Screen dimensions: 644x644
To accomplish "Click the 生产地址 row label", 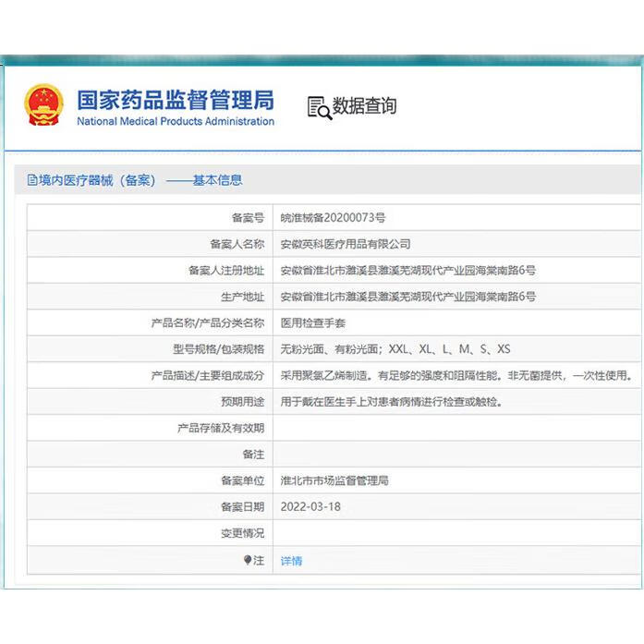I will point(242,297).
